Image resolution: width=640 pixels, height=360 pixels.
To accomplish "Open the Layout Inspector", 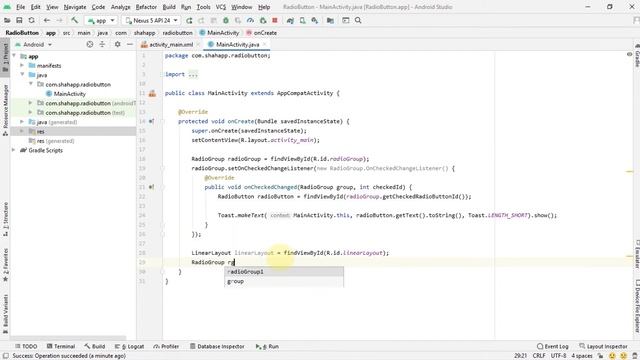I will click(603, 346).
